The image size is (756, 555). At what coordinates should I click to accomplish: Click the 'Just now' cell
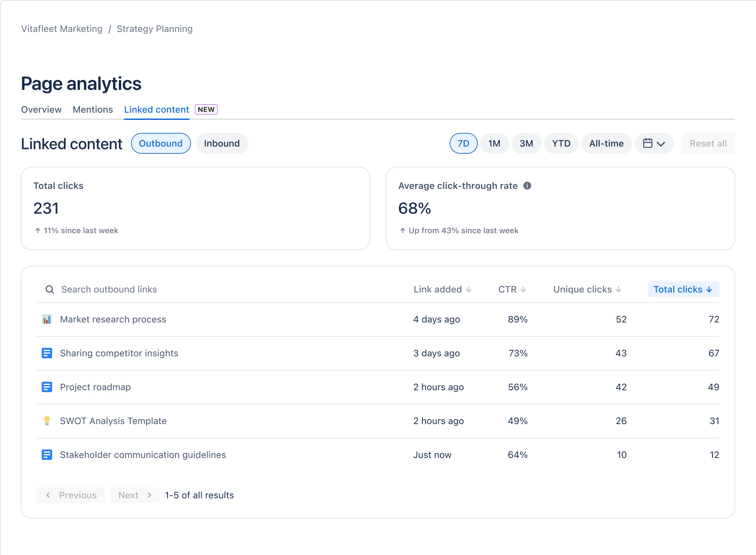click(432, 455)
